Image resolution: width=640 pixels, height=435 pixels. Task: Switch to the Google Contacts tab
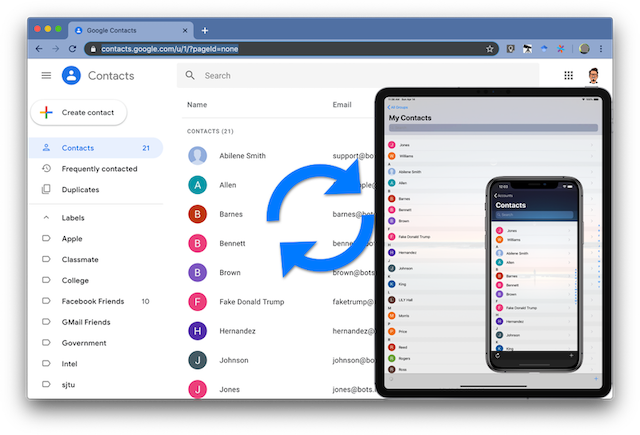coord(131,31)
